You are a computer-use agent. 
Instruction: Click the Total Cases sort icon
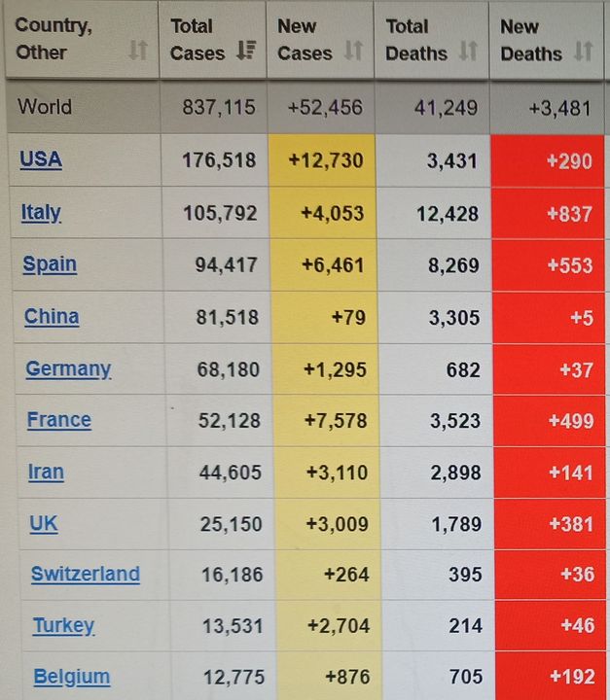coord(246,50)
